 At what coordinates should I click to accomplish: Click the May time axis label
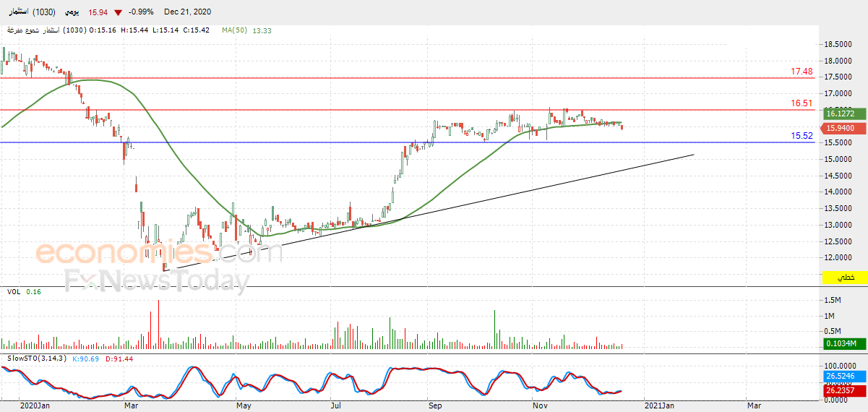[x=244, y=406]
